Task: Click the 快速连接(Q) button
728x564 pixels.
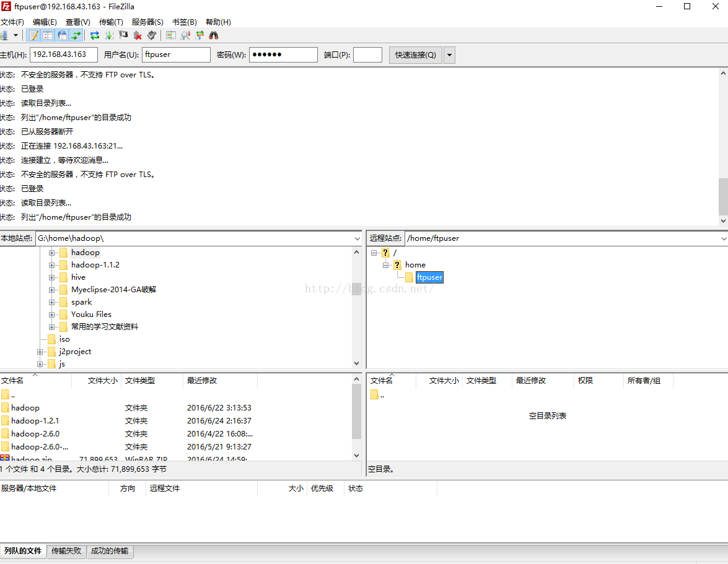Action: tap(416, 54)
